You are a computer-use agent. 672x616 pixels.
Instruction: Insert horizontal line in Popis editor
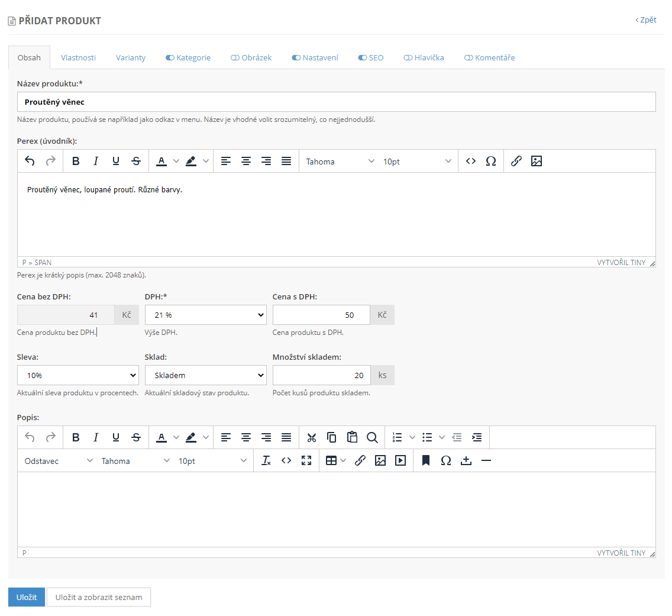[x=486, y=460]
